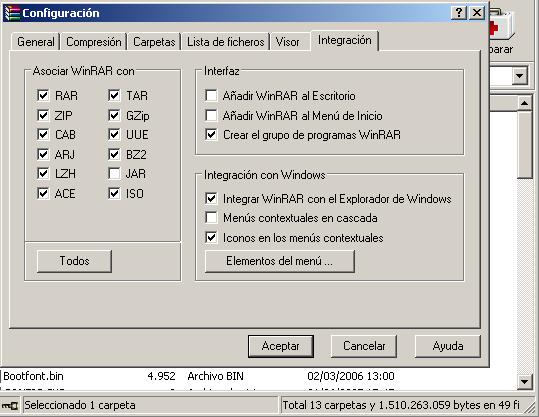The image size is (539, 417).
Task: Uncheck Crear el grupo de programas WinRAR
Action: click(211, 134)
